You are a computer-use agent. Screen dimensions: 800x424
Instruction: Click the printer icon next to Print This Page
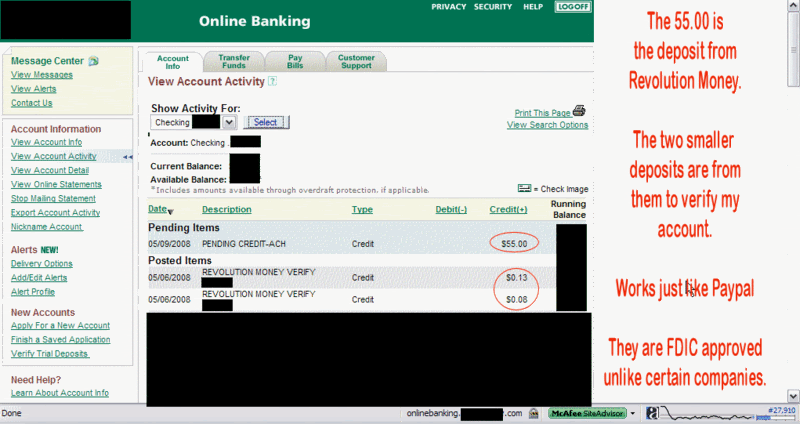(x=579, y=111)
